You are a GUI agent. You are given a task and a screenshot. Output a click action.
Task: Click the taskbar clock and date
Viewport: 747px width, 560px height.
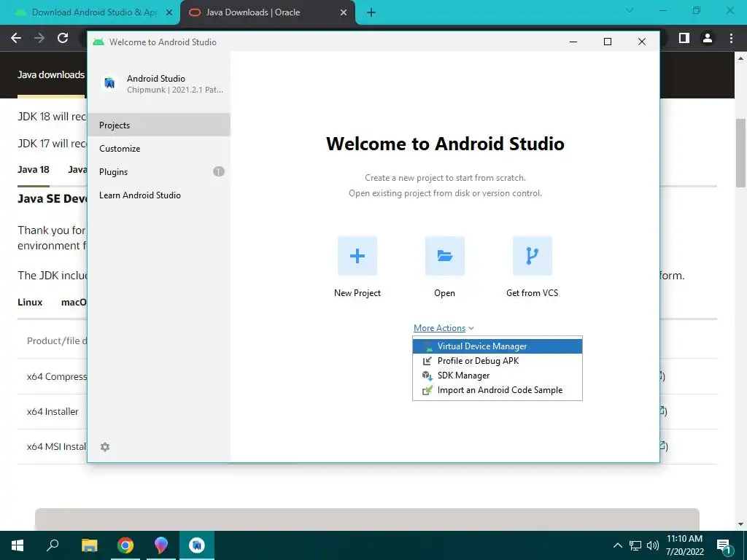pos(684,545)
